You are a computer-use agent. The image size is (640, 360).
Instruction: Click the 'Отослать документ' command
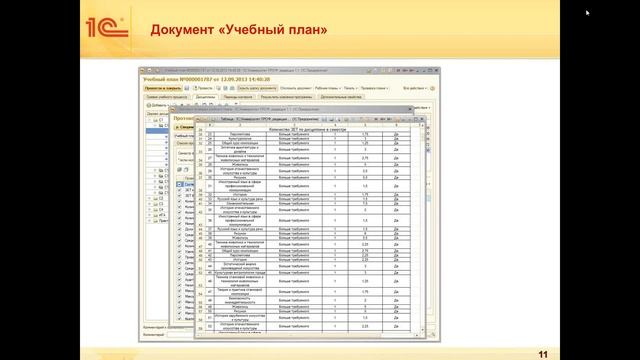(296, 88)
